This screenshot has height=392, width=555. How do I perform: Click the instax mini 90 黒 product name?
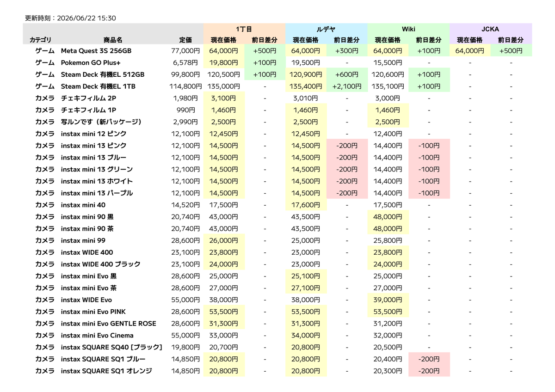pos(87,217)
